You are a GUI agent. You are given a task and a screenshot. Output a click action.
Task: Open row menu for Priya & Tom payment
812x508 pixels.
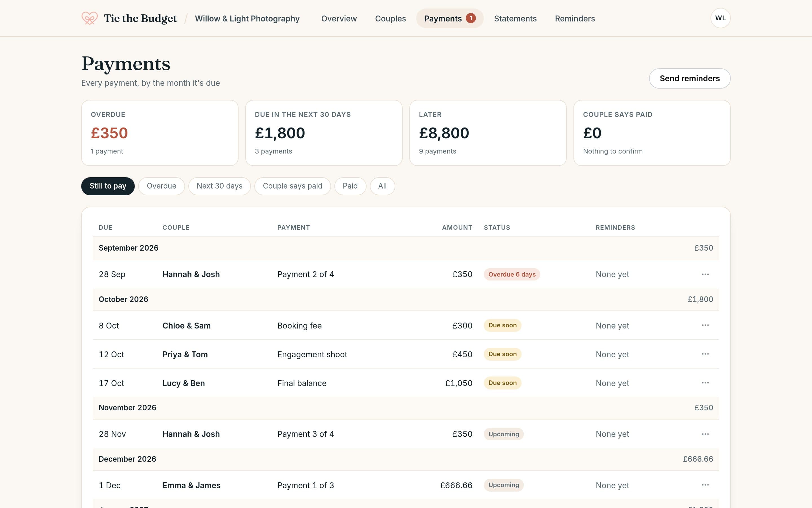(x=705, y=354)
